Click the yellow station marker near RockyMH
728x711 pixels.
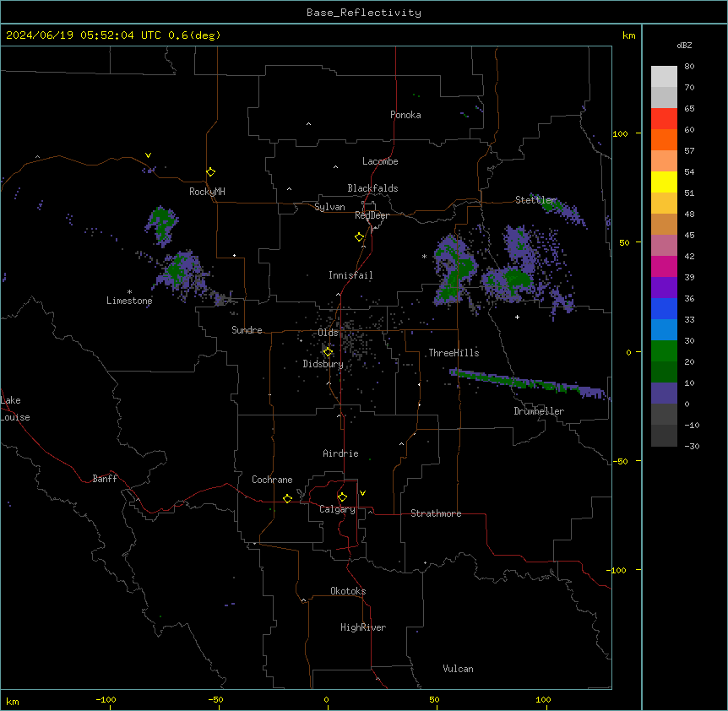coord(210,172)
